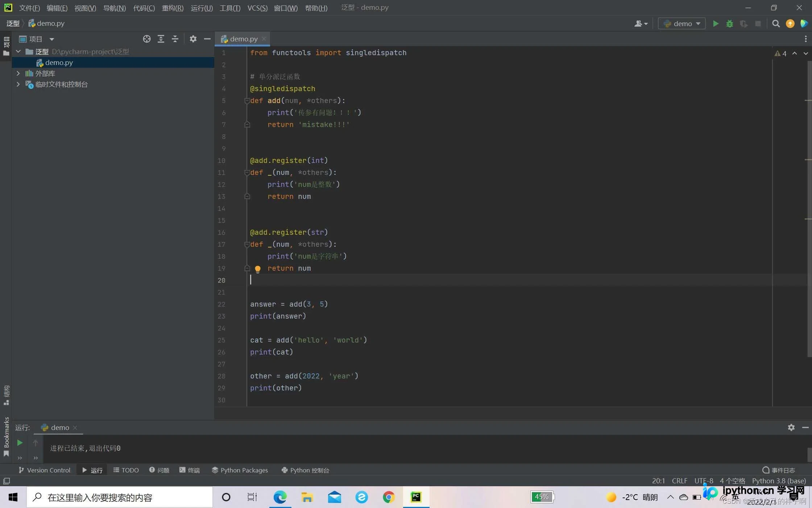Expand the 临时文件和控制台 node
812x508 pixels.
(18, 84)
